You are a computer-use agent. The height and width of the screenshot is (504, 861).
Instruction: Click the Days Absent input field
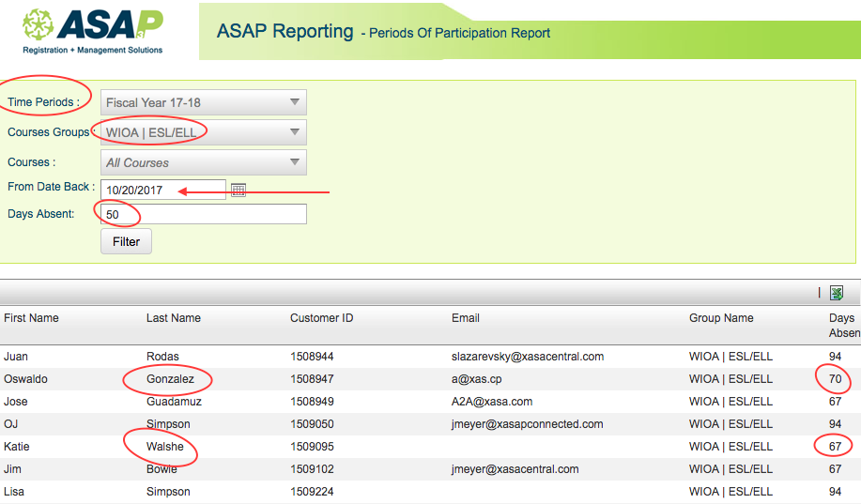point(203,214)
